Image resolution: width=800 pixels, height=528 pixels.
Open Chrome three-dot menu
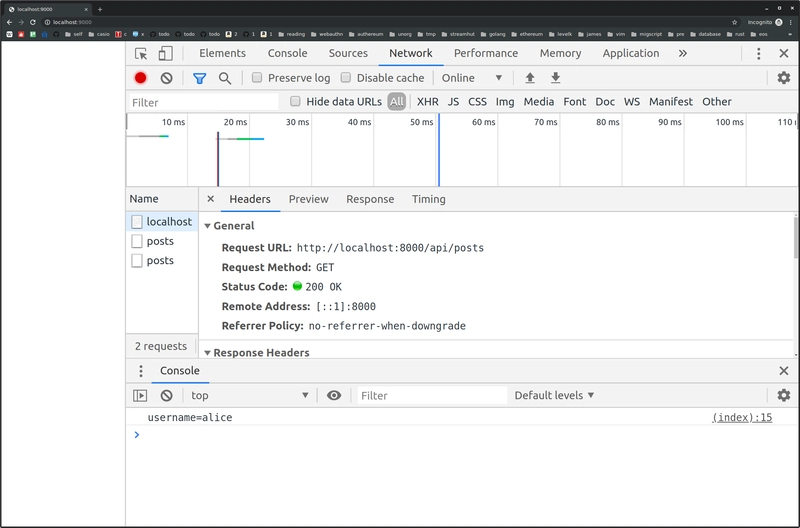pyautogui.click(x=790, y=22)
